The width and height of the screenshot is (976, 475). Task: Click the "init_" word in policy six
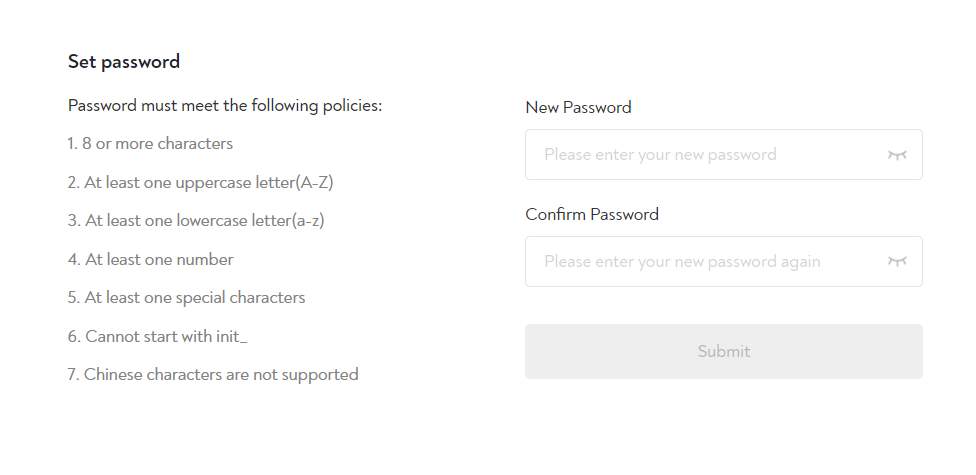tap(231, 337)
